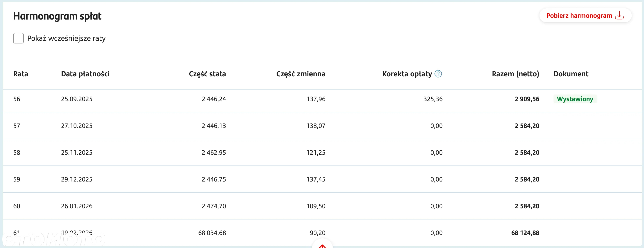The width and height of the screenshot is (644, 248).
Task: Click the fixed part value 2 446,24
Action: click(x=214, y=99)
